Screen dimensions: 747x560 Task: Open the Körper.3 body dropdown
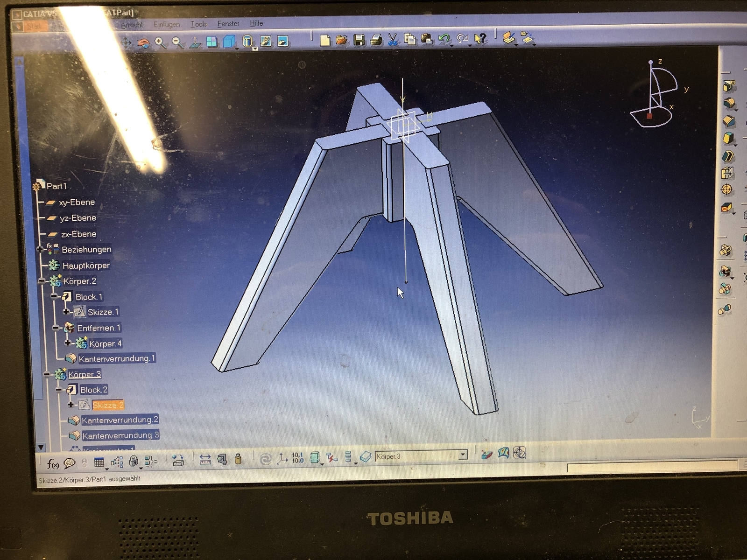[463, 455]
